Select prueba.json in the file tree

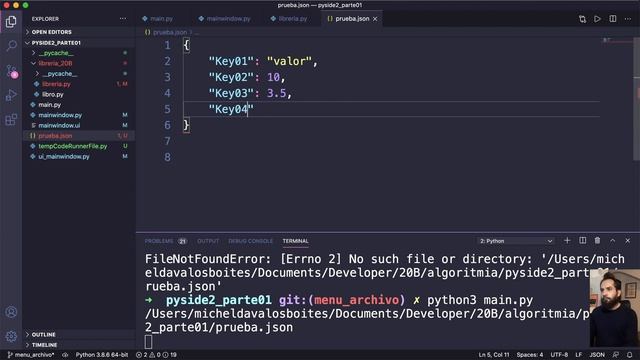click(x=55, y=136)
